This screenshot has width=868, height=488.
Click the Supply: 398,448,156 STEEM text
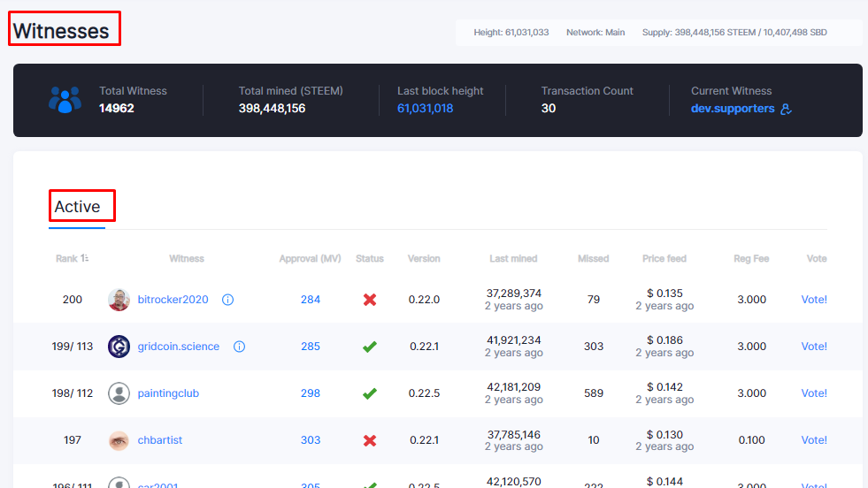(699, 32)
